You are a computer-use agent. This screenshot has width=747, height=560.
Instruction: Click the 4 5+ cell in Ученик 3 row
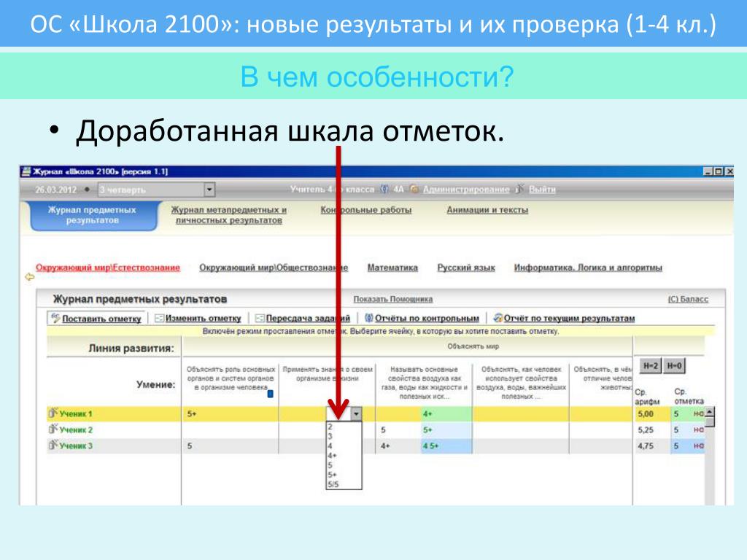click(x=446, y=446)
